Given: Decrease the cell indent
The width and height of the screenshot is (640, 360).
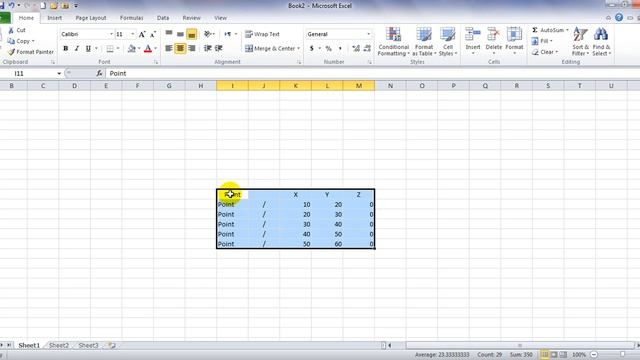Looking at the screenshot, I should pyautogui.click(x=207, y=48).
